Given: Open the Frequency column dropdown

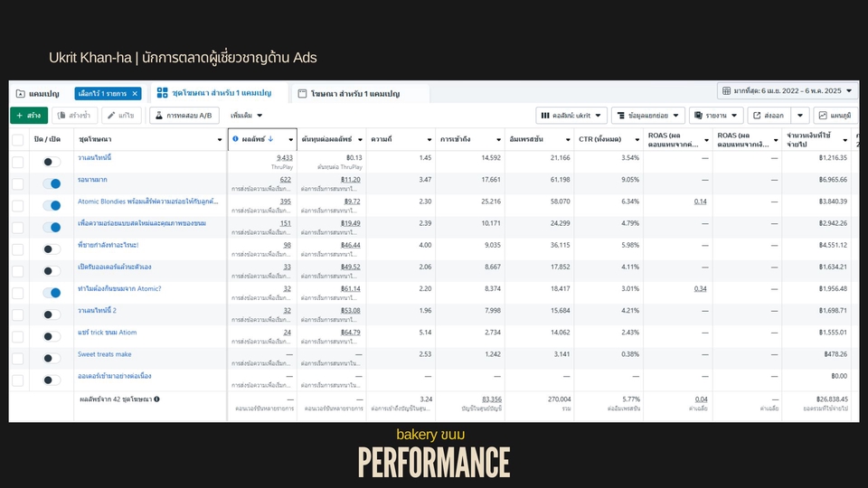Looking at the screenshot, I should 429,139.
